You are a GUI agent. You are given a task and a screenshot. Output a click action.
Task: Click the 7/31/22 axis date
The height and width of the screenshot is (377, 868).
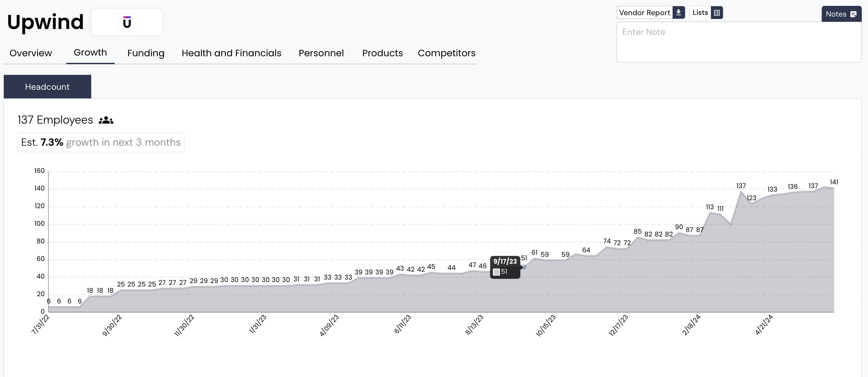[x=40, y=325]
